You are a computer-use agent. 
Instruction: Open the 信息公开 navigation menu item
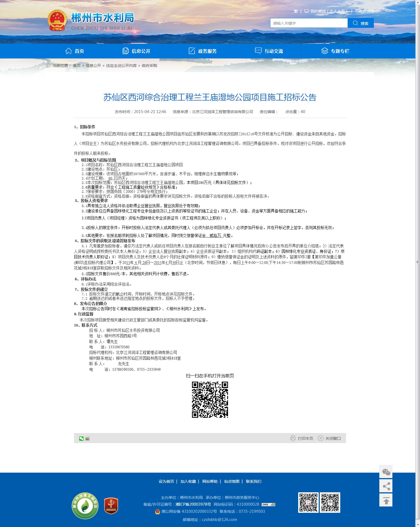tap(136, 51)
